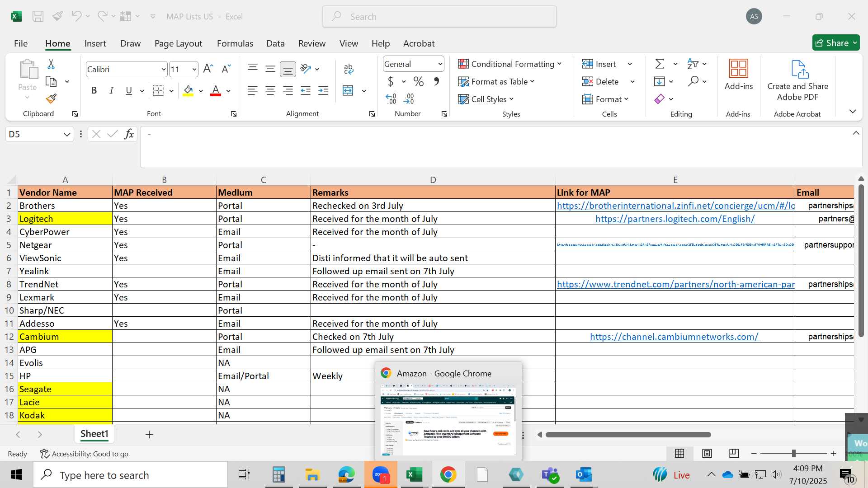The width and height of the screenshot is (868, 488).
Task: Open the Cambium networks channel link
Action: point(675,337)
